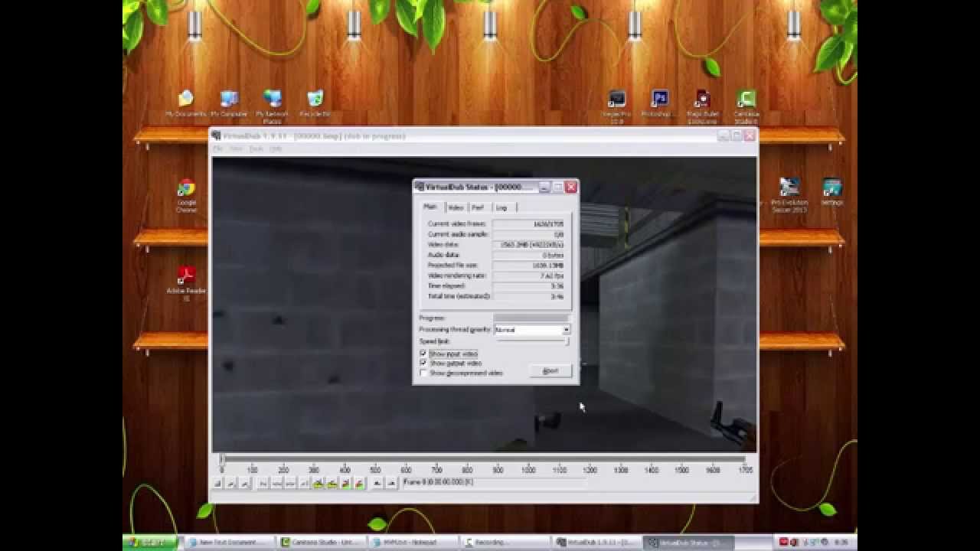Go to the next keyframe
This screenshot has width=980, height=551.
(332, 484)
